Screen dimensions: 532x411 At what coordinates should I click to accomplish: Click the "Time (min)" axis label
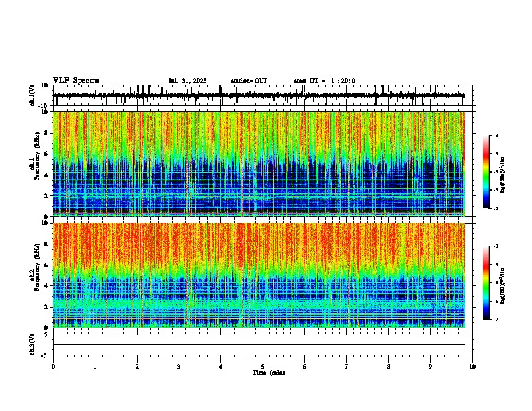(269, 373)
